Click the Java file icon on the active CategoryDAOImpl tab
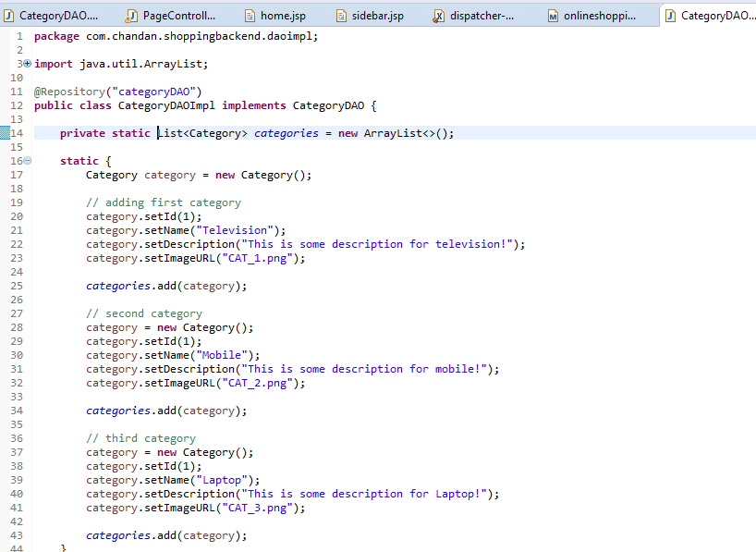This screenshot has height=552, width=756. pyautogui.click(x=671, y=15)
